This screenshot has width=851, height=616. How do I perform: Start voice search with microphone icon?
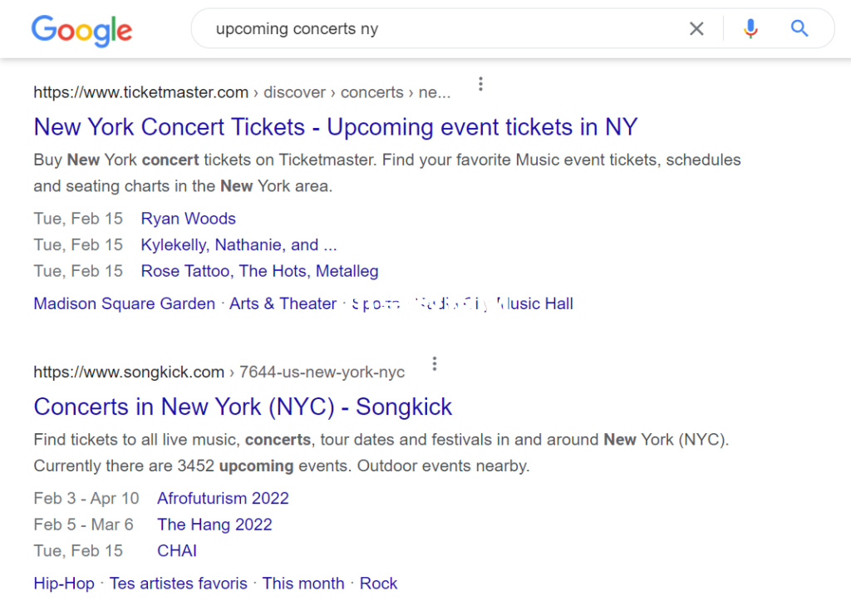click(x=750, y=28)
